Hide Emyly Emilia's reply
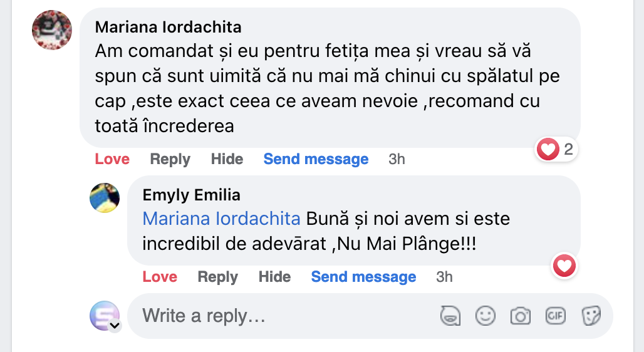644x352 pixels. tap(274, 277)
